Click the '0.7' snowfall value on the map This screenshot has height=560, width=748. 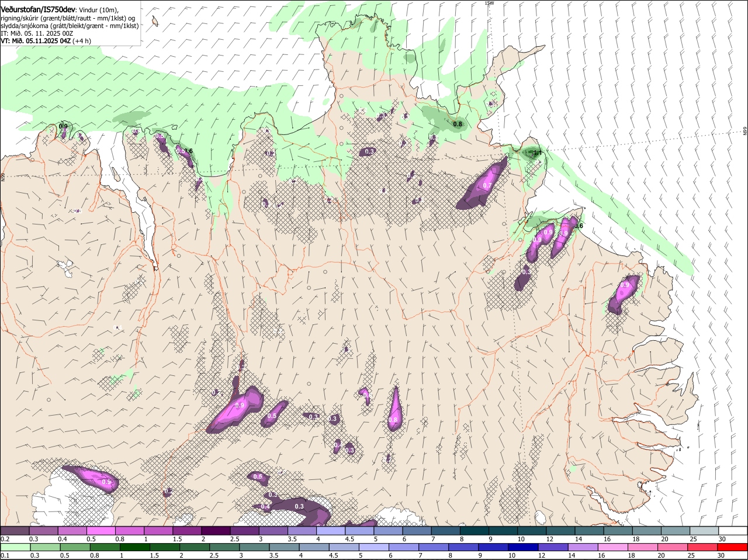tap(488, 186)
